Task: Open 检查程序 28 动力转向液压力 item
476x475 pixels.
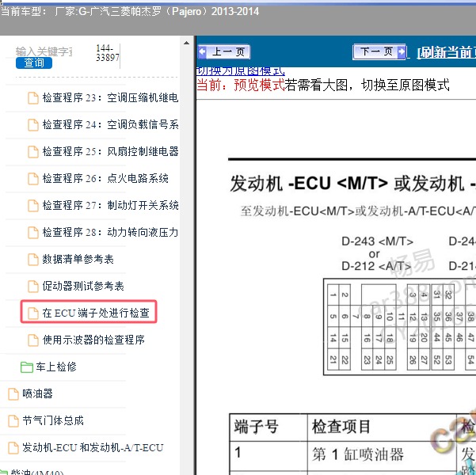Action: click(x=110, y=233)
